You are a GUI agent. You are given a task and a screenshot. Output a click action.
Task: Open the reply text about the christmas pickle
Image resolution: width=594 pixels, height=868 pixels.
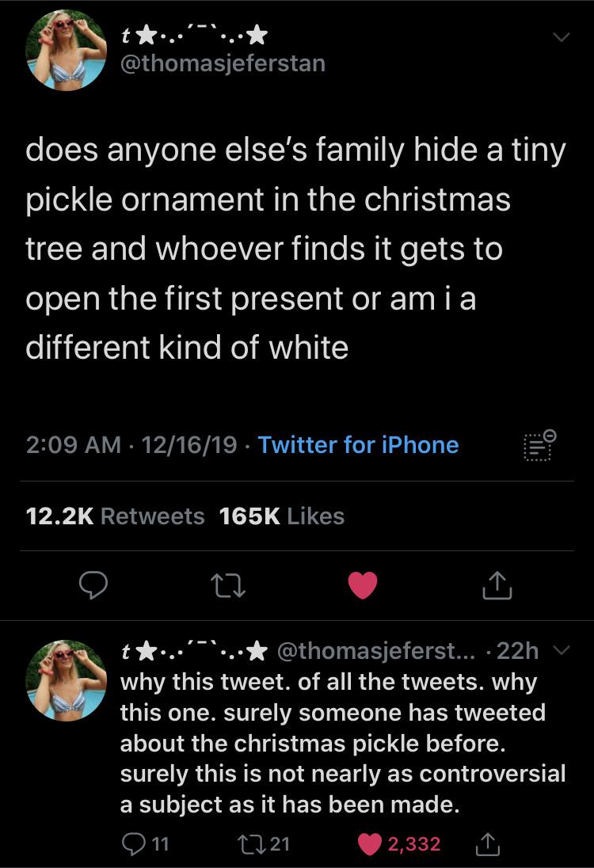[x=342, y=744]
